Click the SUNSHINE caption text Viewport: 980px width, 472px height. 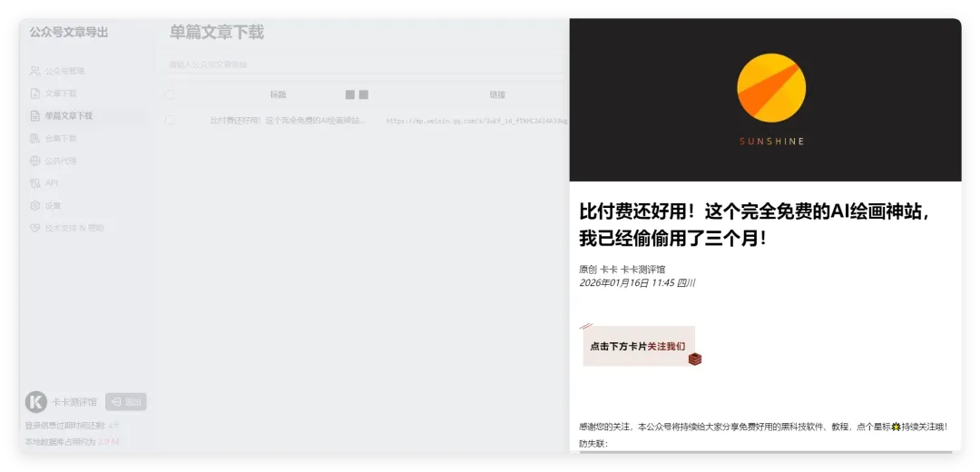click(771, 142)
